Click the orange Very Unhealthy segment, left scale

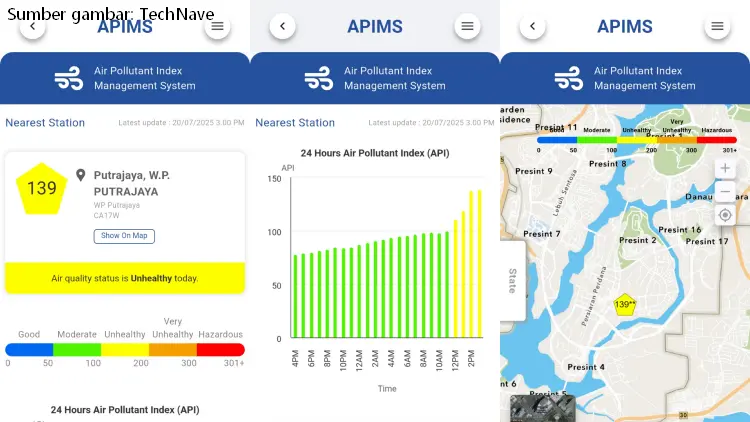click(173, 350)
